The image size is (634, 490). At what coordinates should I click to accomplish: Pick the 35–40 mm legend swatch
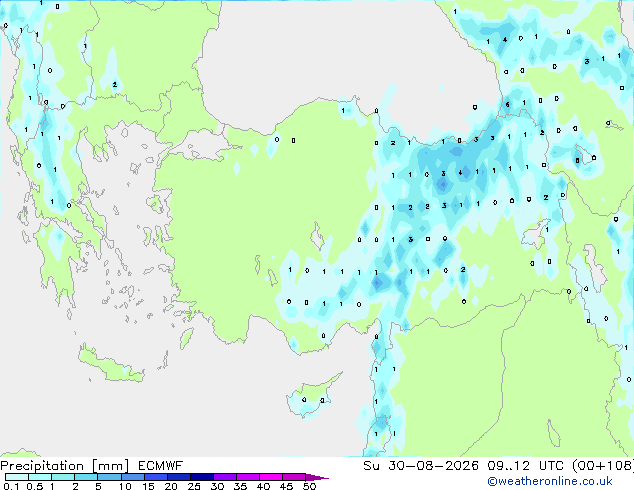[247, 477]
